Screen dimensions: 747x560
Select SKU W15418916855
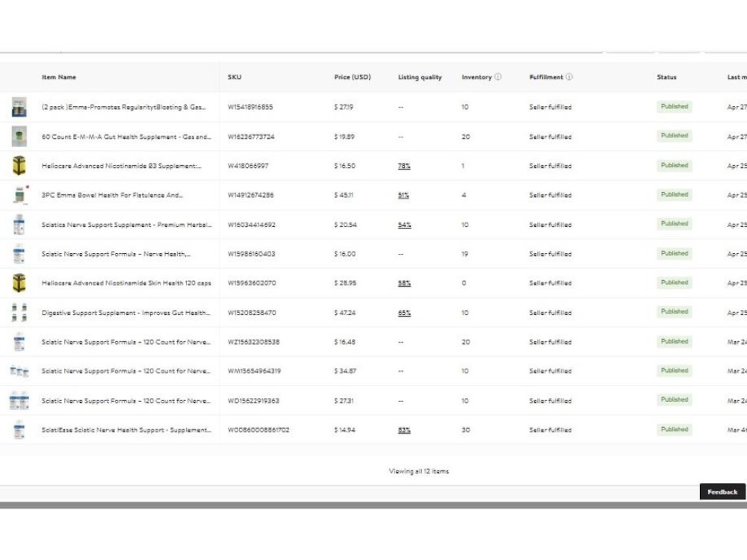[250, 107]
